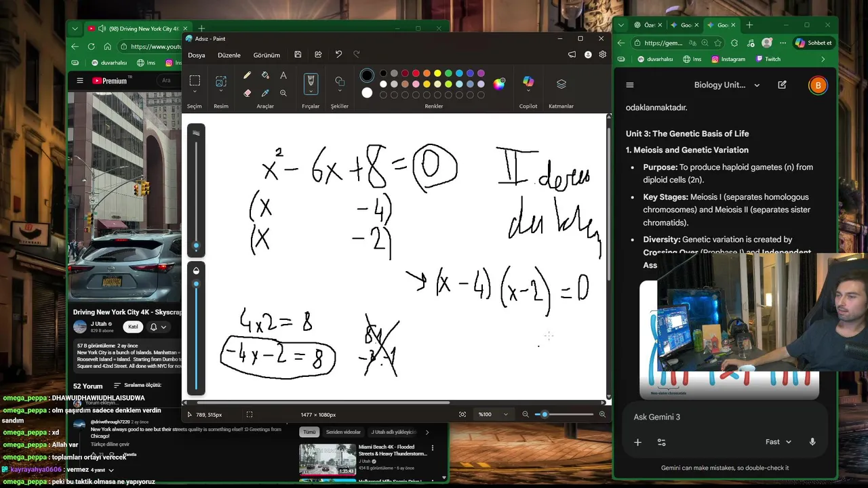The image size is (868, 488).
Task: Expand the Biology Unit conversation dropdown
Action: [x=757, y=85]
